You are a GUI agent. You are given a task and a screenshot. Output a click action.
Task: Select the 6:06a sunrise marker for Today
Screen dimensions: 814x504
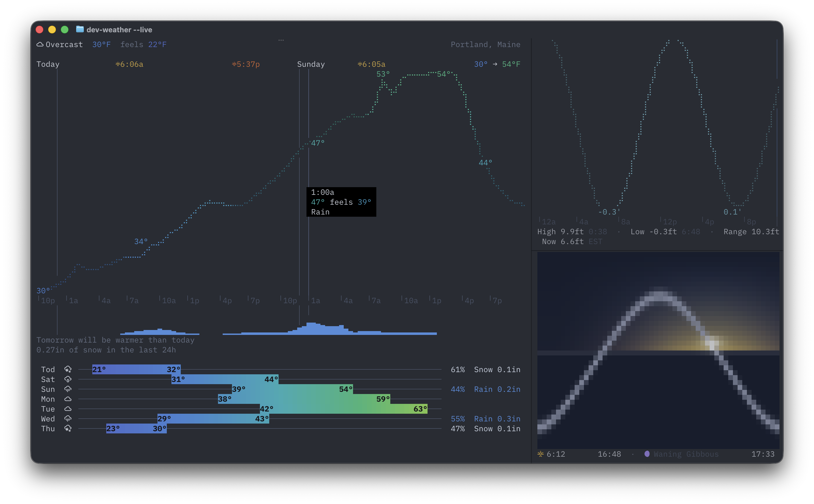pyautogui.click(x=130, y=64)
